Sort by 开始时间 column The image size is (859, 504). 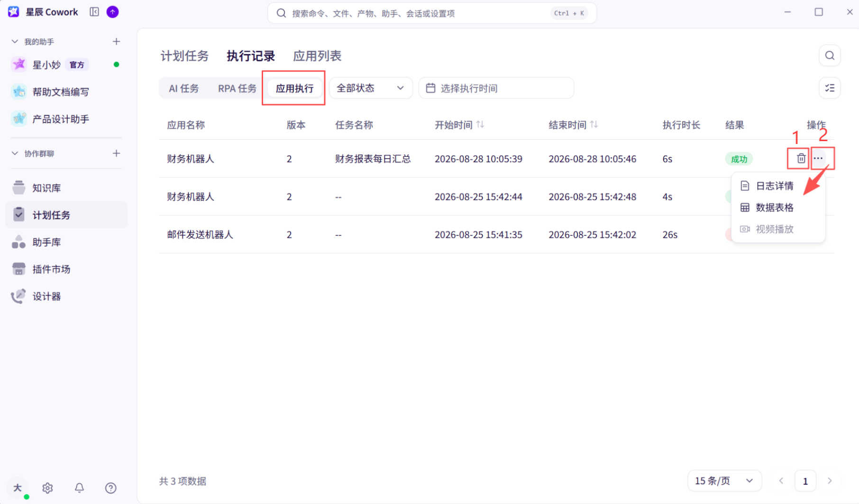point(480,125)
